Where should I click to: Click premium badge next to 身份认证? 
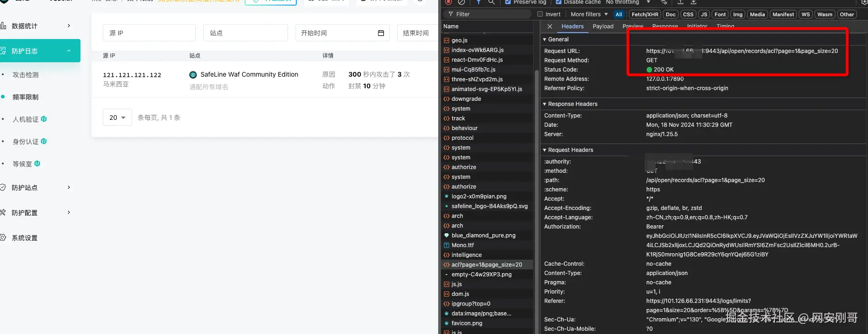pyautogui.click(x=44, y=141)
